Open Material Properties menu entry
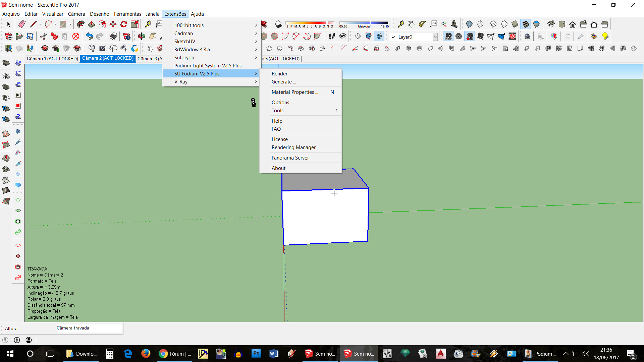 coord(301,92)
